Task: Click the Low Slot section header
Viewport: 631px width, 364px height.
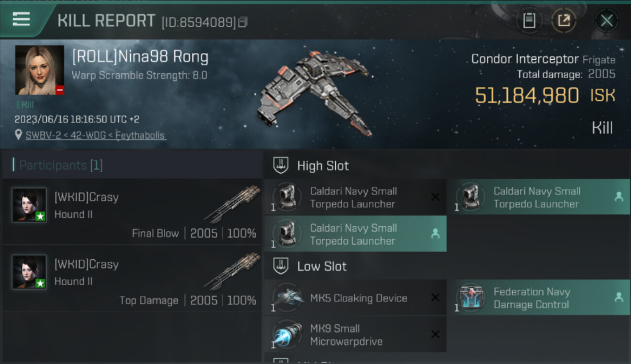Action: [322, 266]
